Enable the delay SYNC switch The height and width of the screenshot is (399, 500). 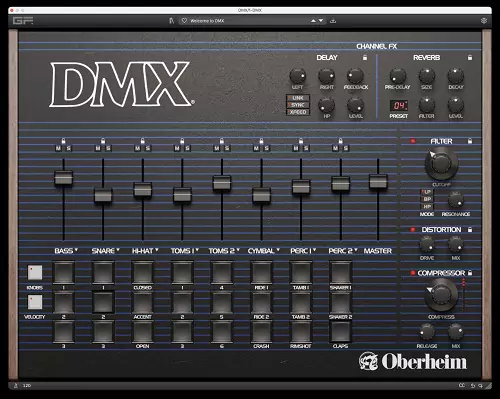tap(298, 105)
